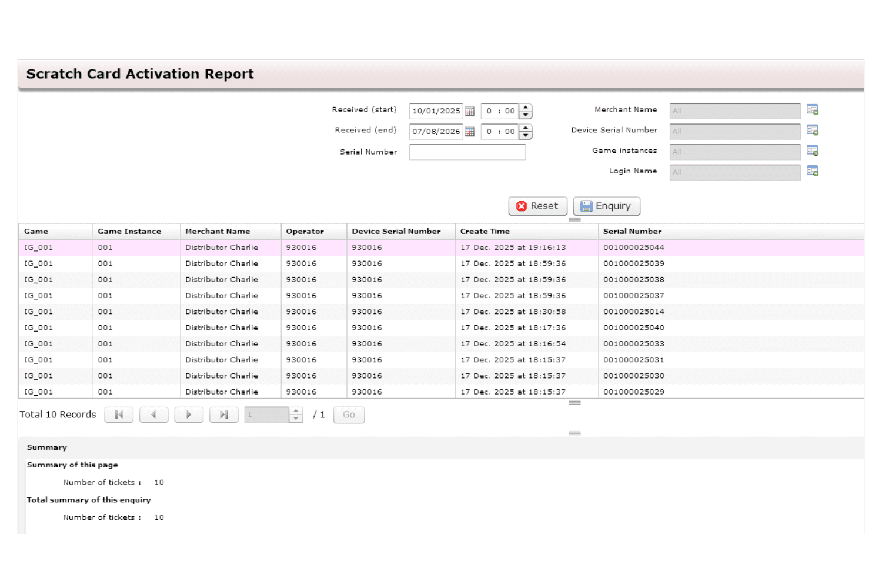This screenshot has width=882, height=588.
Task: Click the Device Serial Number All field
Action: coord(735,132)
